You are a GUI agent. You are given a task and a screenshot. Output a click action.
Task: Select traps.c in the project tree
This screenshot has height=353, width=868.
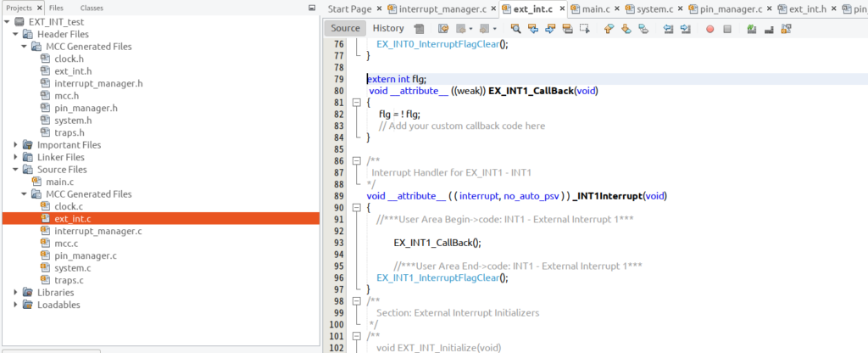pos(69,280)
